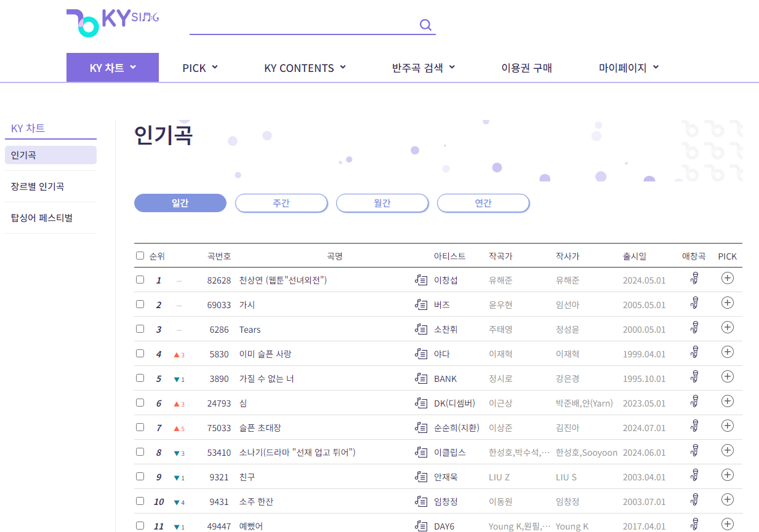
Task: Switch to the 일간 chart tab
Action: coord(180,203)
